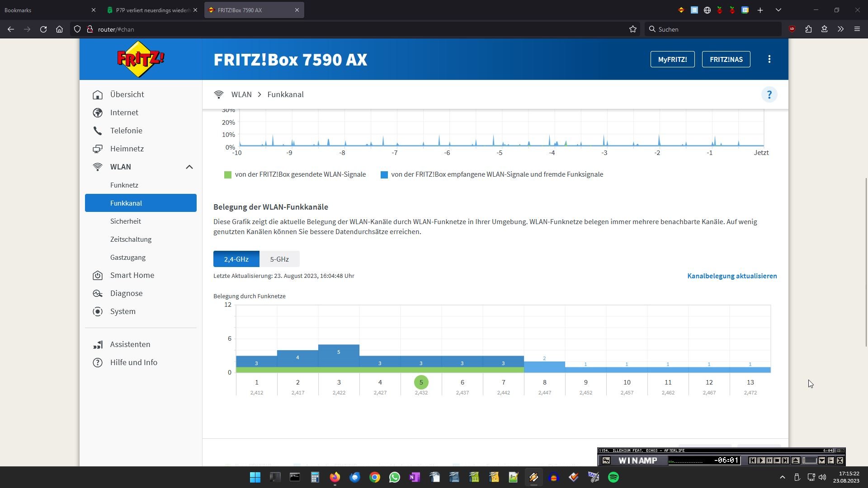The image size is (868, 488).
Task: Select the 2,4-GHz band button
Action: point(236,259)
